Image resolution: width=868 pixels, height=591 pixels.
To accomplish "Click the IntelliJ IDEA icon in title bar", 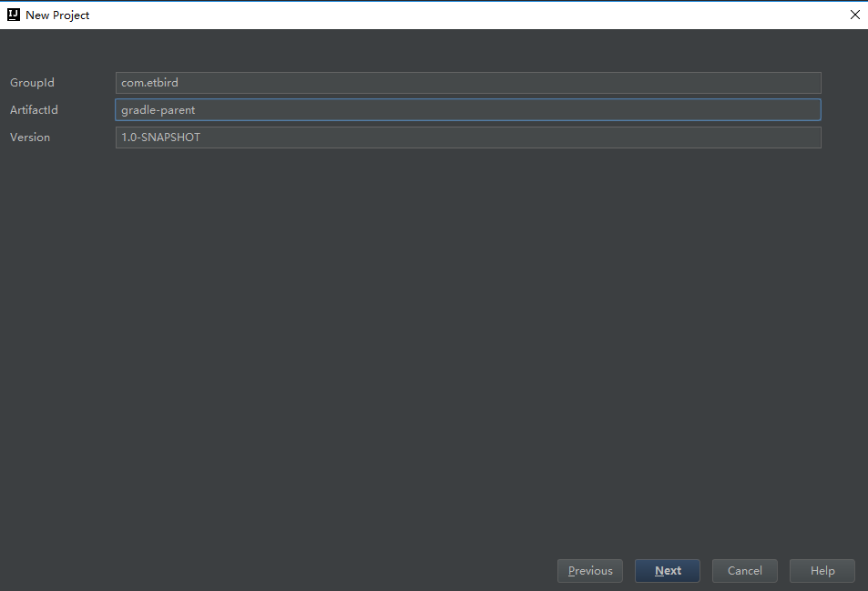I will click(14, 15).
